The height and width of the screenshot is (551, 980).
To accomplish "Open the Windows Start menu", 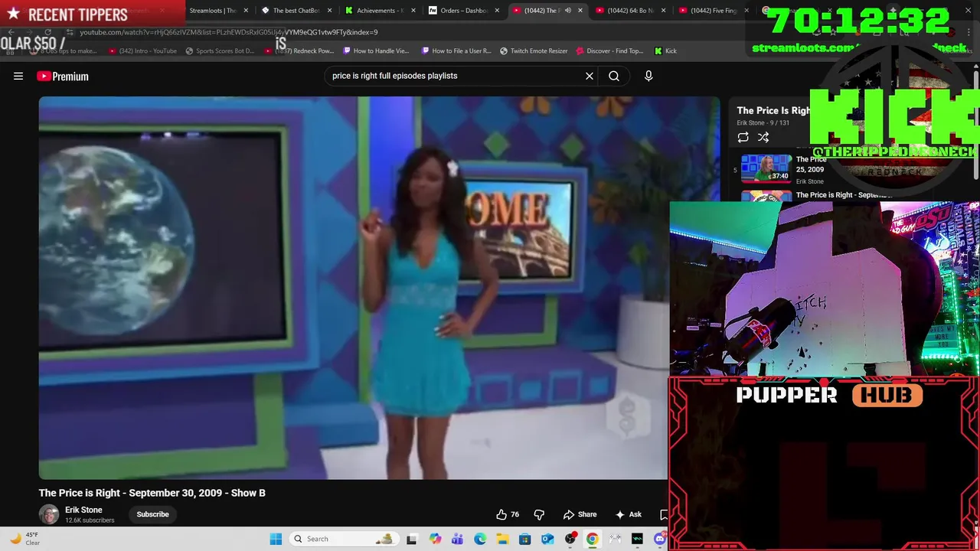I will coord(276,539).
